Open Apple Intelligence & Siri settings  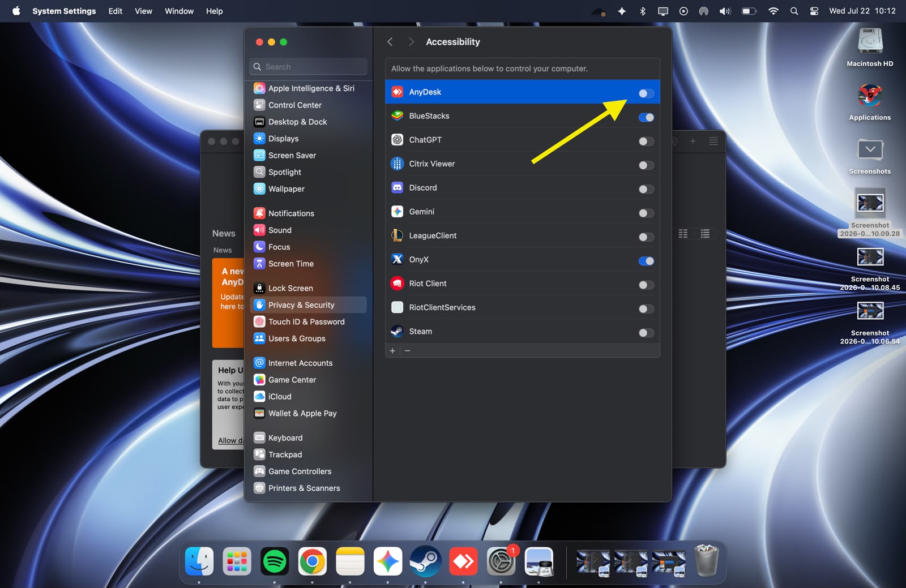click(308, 88)
